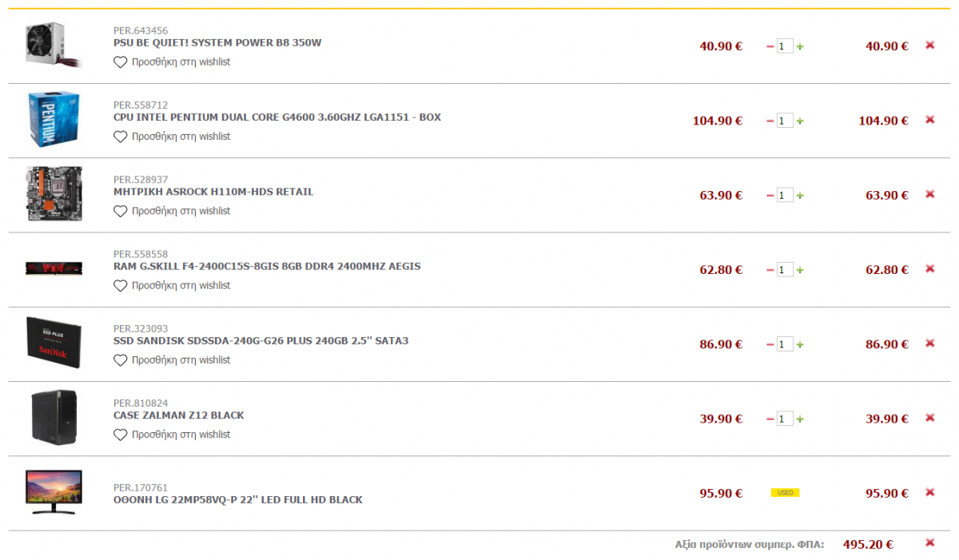Increase PSU Be Quiet quantity with plus

(x=800, y=46)
